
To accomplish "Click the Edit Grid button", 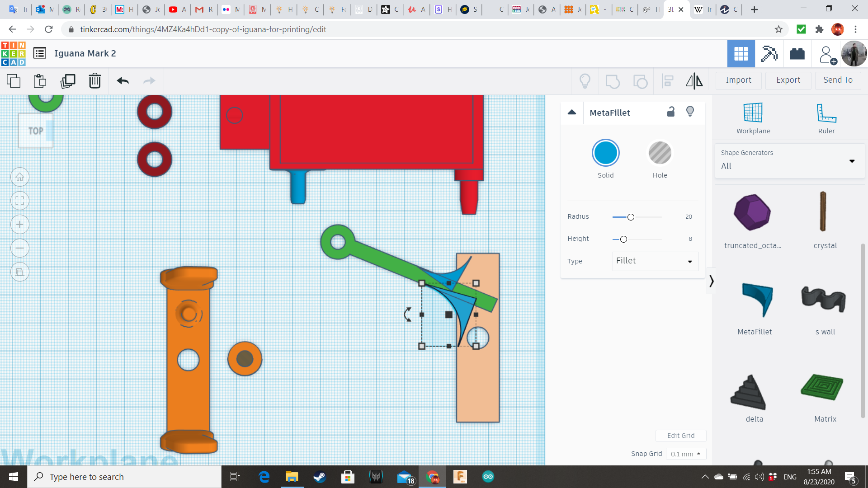I will 680,436.
